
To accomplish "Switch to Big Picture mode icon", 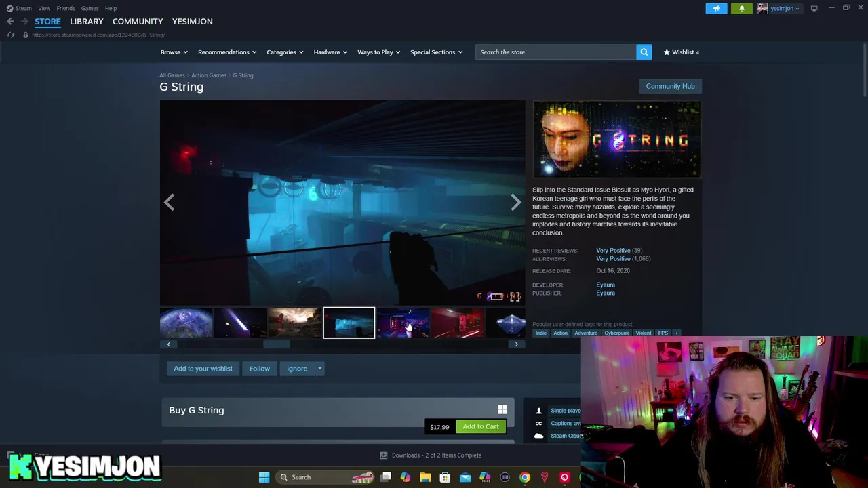I will (814, 8).
